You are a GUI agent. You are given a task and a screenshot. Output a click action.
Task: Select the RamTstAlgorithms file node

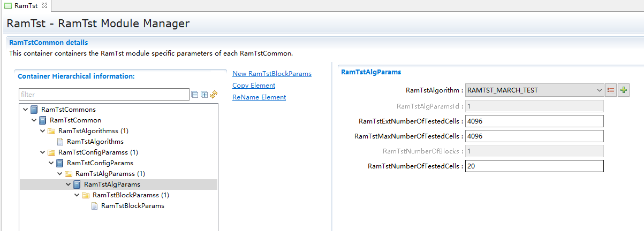click(x=95, y=142)
